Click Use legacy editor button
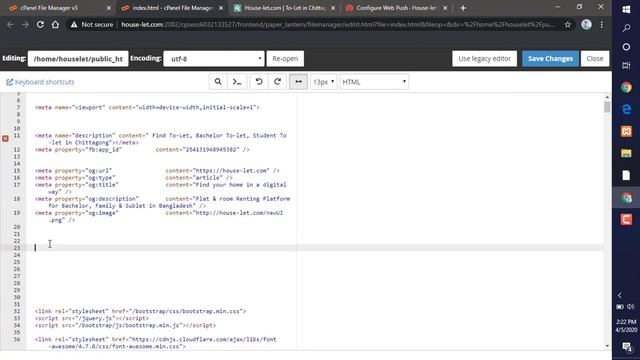Image resolution: width=640 pixels, height=360 pixels. [x=484, y=59]
